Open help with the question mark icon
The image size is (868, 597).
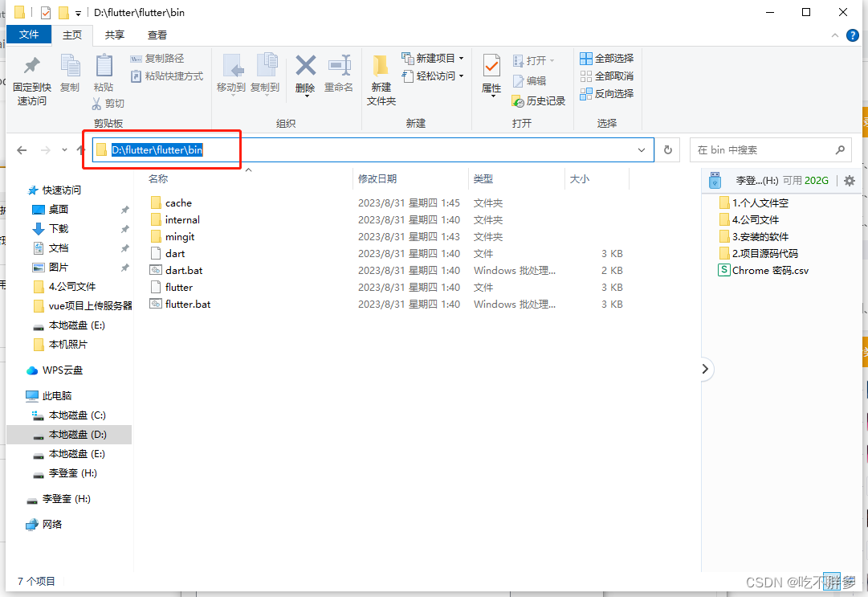coord(853,35)
